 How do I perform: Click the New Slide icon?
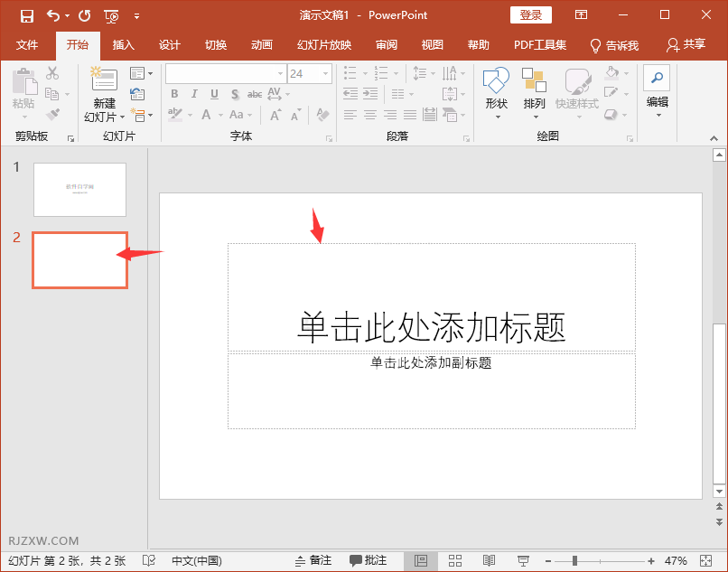[105, 80]
